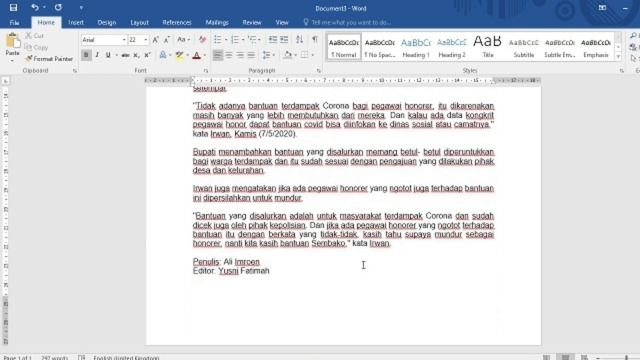Open line and paragraph spacing options
The image size is (640, 360).
(268, 55)
